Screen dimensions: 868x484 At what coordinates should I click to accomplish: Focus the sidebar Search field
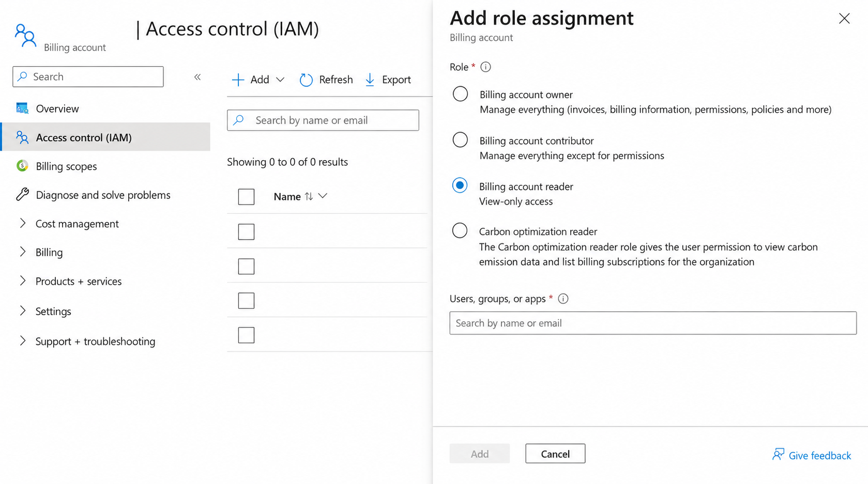pyautogui.click(x=88, y=76)
